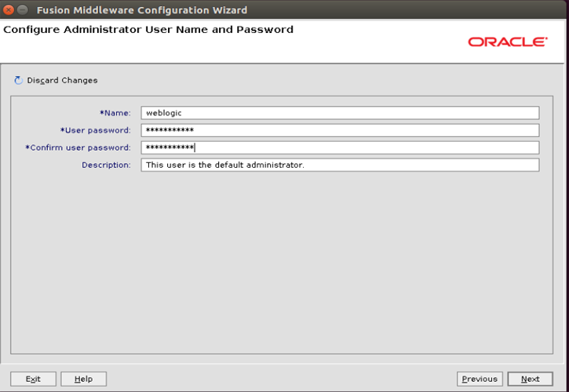Click the Name field containing weblogic

click(x=340, y=113)
